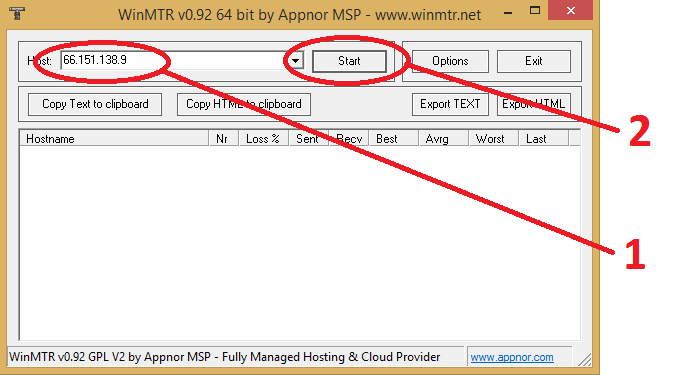The width and height of the screenshot is (678, 375).
Task: Click the Export TEXT button
Action: click(x=450, y=104)
